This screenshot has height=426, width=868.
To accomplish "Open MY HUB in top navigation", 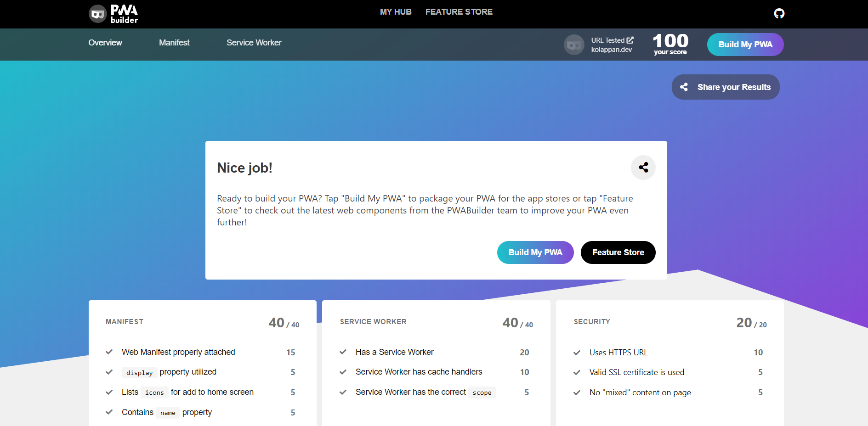I will (x=396, y=12).
